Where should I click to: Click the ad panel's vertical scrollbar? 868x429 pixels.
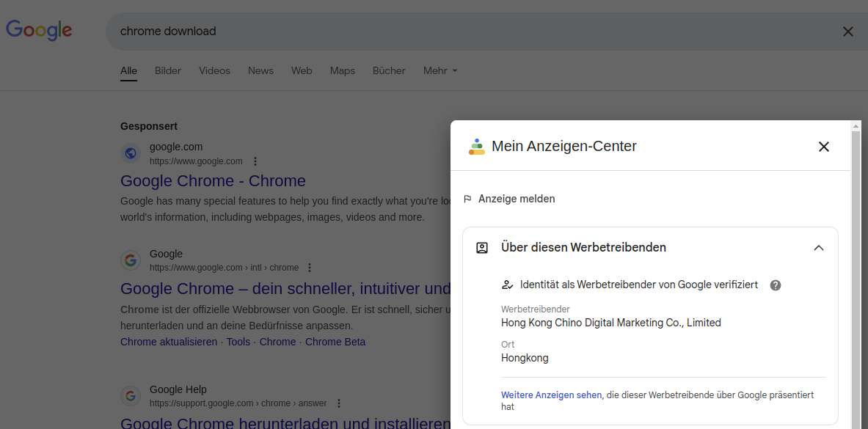coord(856,279)
